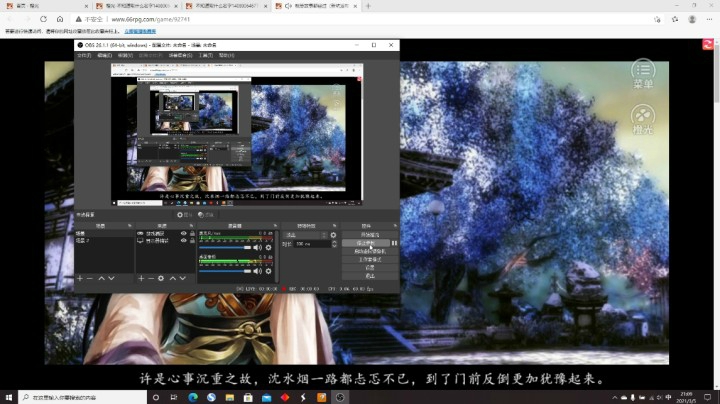
Task: Move source down in sources list
Action: point(182,278)
